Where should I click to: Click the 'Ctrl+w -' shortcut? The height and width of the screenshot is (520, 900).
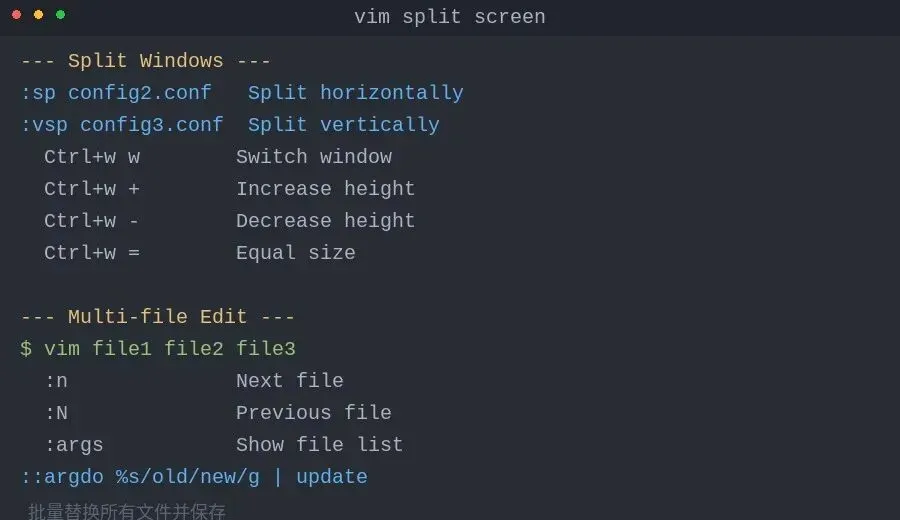(92, 221)
